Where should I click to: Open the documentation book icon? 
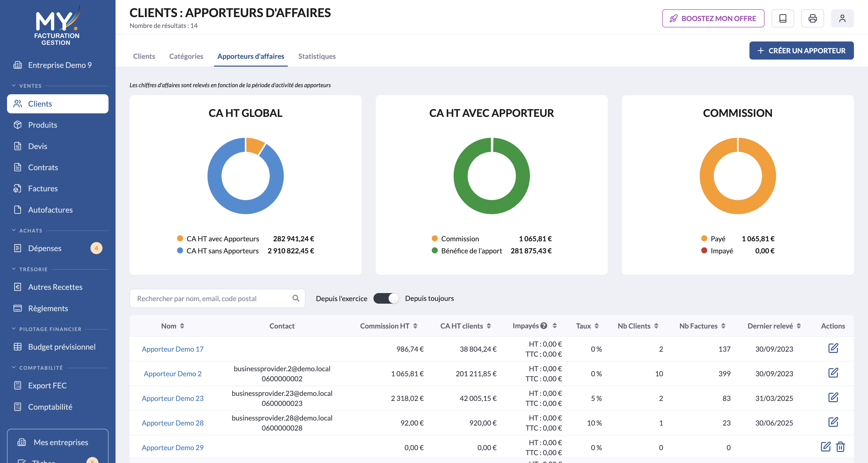782,18
